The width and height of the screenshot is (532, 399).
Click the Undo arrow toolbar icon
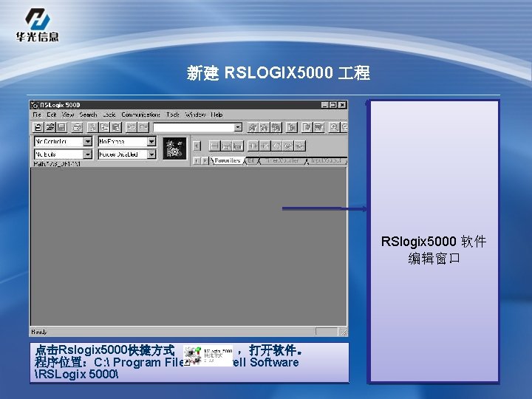(131, 127)
